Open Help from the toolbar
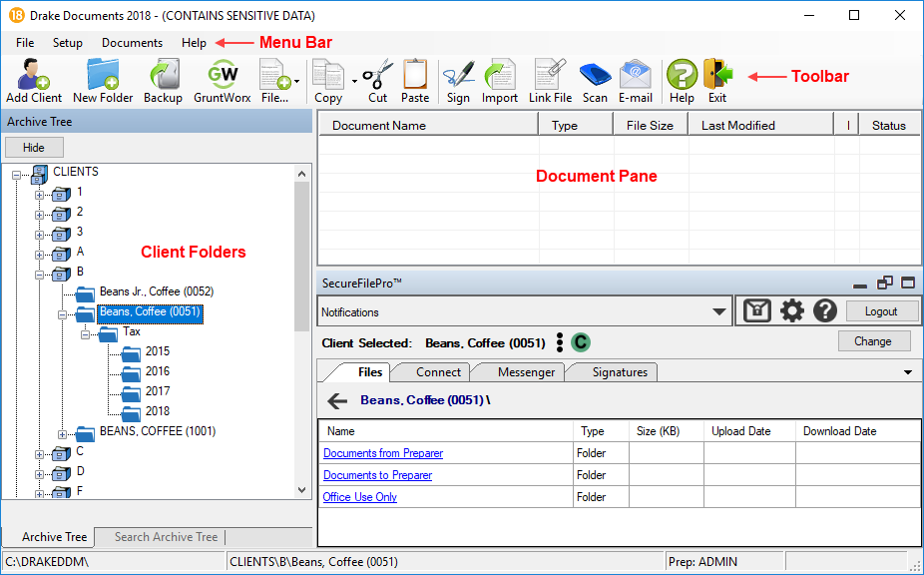Screen dimensions: 924x575 coord(682,82)
